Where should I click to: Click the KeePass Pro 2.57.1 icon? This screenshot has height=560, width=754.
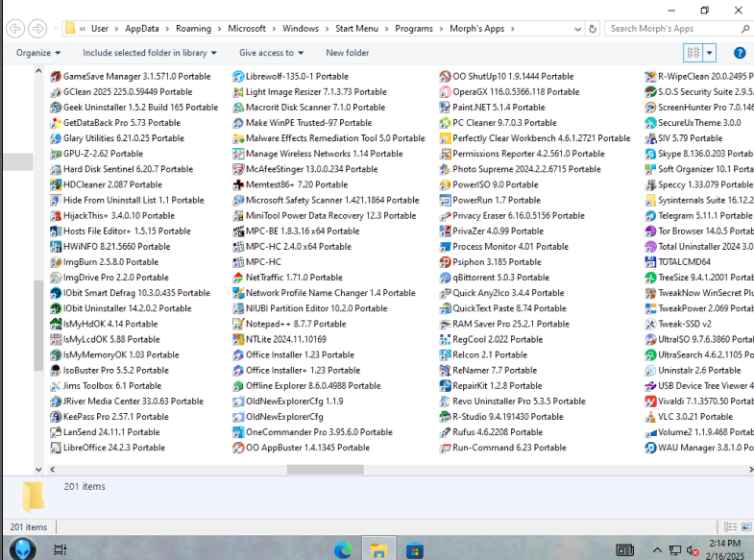56,417
